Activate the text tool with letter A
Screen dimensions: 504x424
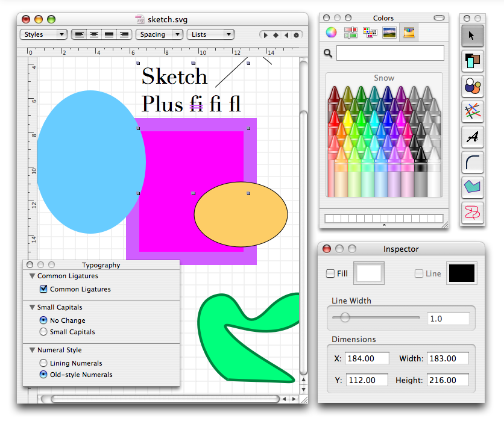(472, 137)
